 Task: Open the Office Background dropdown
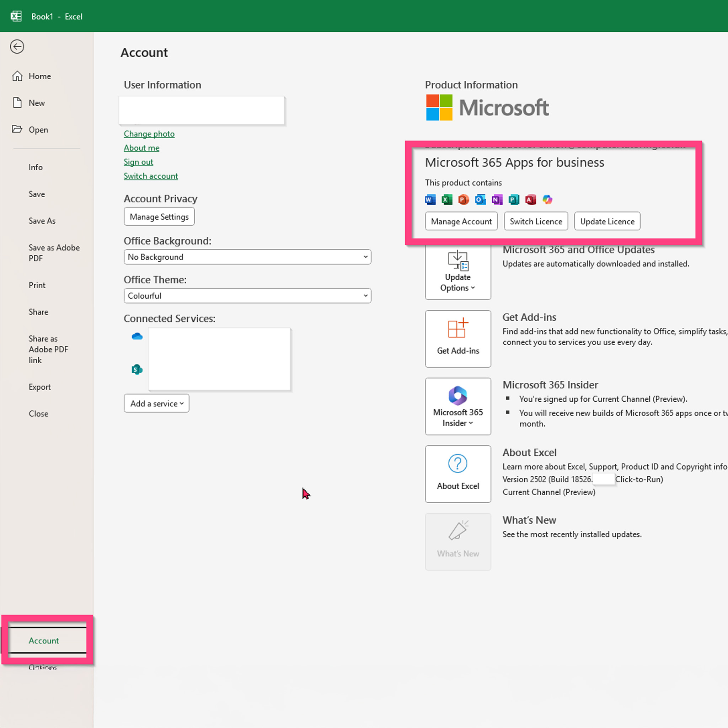(x=247, y=257)
